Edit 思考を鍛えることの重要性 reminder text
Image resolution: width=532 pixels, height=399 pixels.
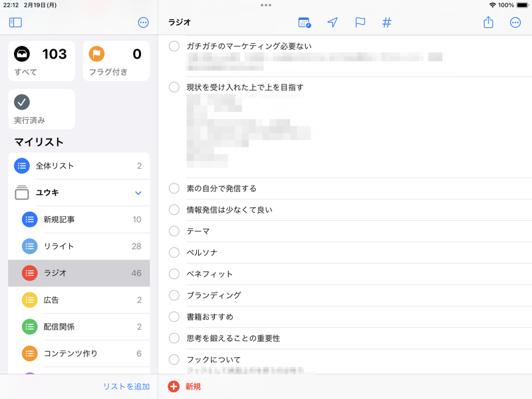pos(233,338)
